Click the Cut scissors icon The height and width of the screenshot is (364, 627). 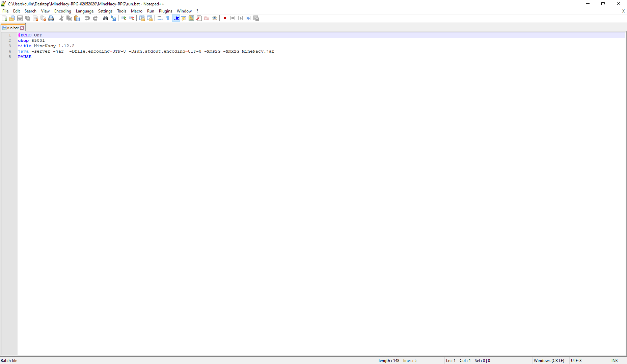pos(61,18)
